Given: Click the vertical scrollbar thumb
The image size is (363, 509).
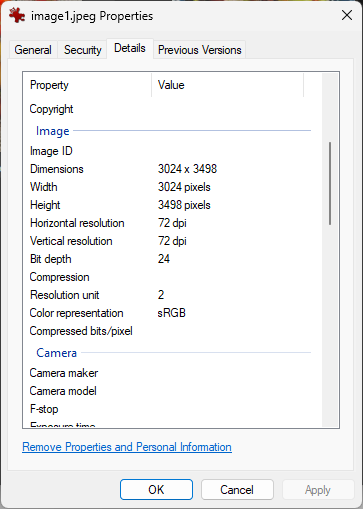Looking at the screenshot, I should (330, 183).
